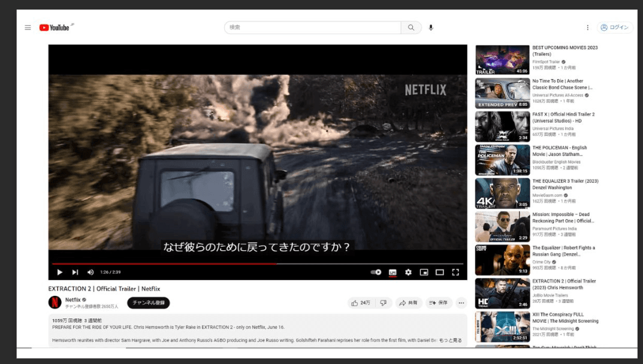Click the Universal Pictures India channel name
643x364 pixels.
(553, 128)
